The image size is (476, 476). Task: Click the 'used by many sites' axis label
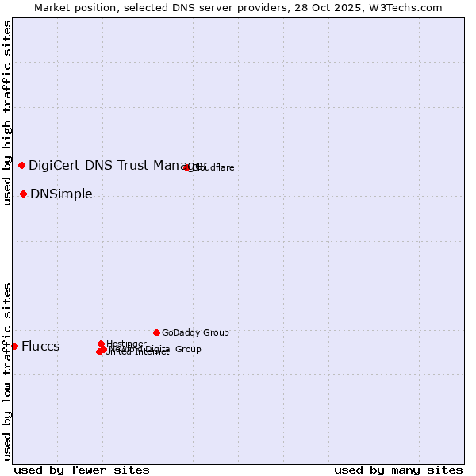pos(398,470)
